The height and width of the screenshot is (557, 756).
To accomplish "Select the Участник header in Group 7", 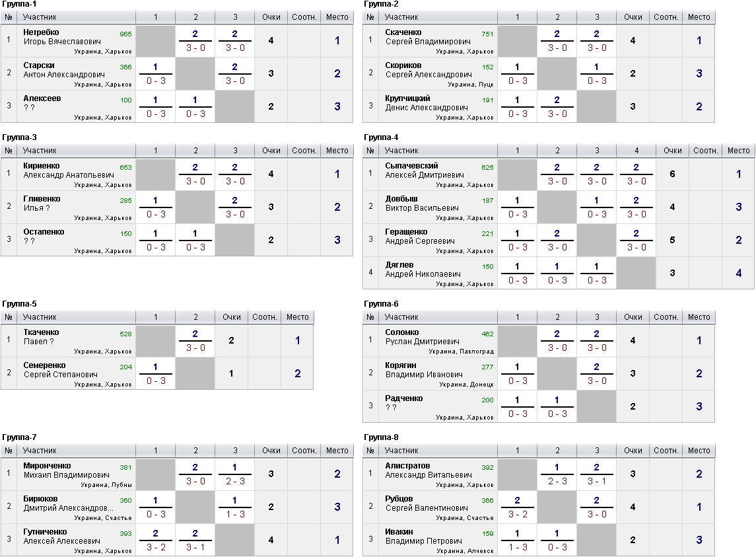I will click(40, 451).
